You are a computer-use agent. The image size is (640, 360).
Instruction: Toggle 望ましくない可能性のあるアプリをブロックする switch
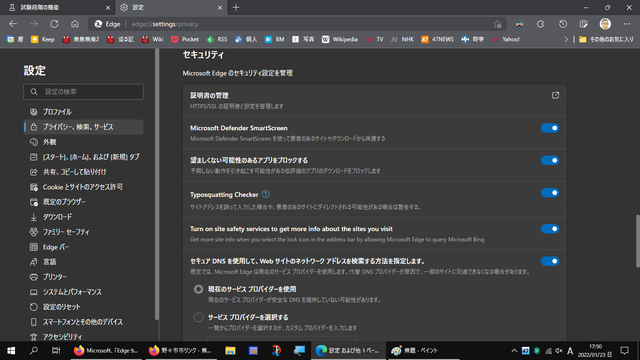pos(550,160)
